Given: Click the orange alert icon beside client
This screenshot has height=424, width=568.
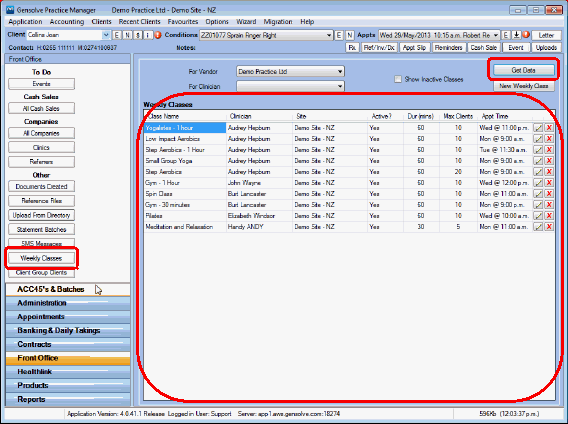Looking at the screenshot, I should point(158,35).
